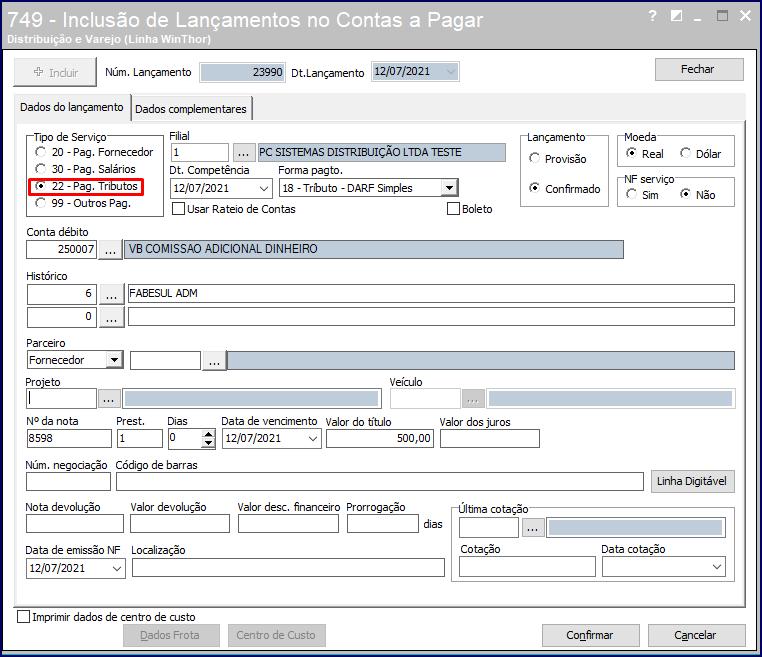Image resolution: width=762 pixels, height=657 pixels.
Task: Focus the Valor dos juros field
Action: tap(489, 438)
